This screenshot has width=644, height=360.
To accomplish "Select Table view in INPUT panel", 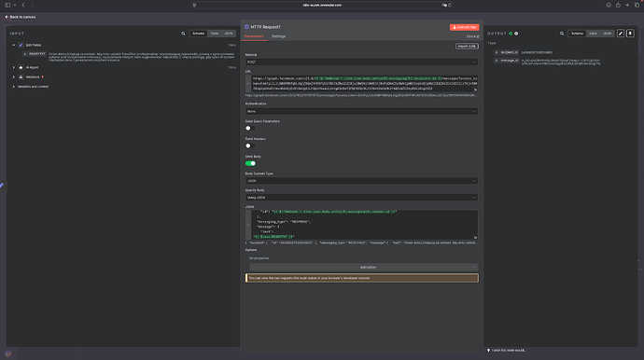I will (215, 34).
